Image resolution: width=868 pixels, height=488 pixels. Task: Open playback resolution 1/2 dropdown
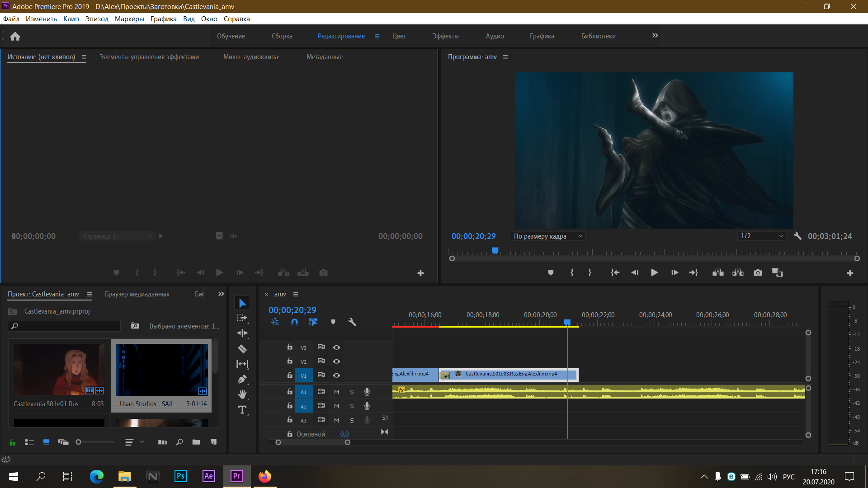pos(761,236)
